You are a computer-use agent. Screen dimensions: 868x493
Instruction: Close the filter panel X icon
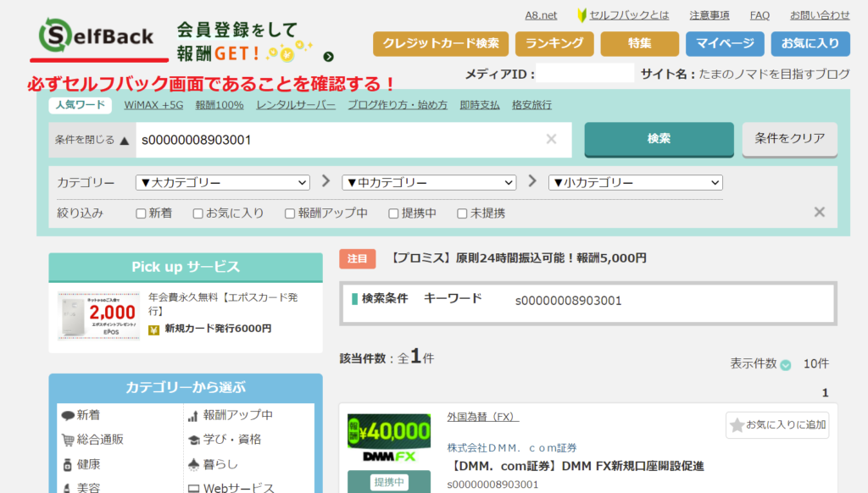[x=820, y=213]
